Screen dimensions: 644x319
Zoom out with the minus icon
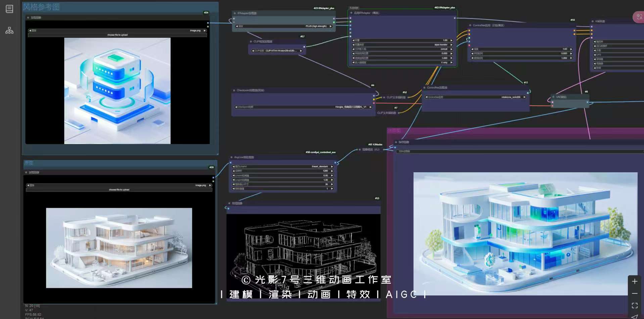pyautogui.click(x=634, y=293)
